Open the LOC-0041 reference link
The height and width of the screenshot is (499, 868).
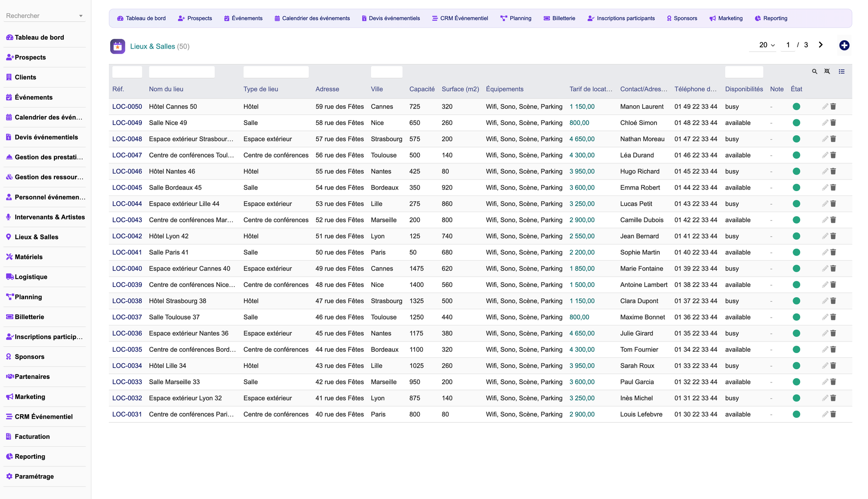(x=127, y=252)
